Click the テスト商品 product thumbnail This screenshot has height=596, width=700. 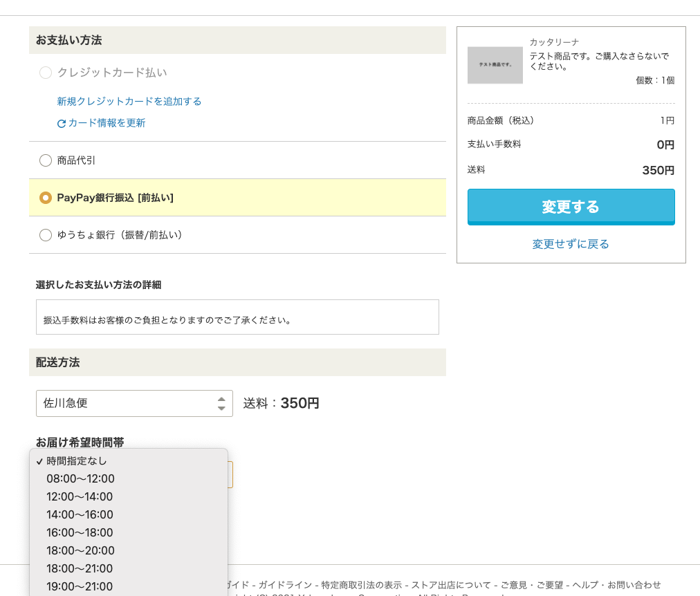[495, 65]
